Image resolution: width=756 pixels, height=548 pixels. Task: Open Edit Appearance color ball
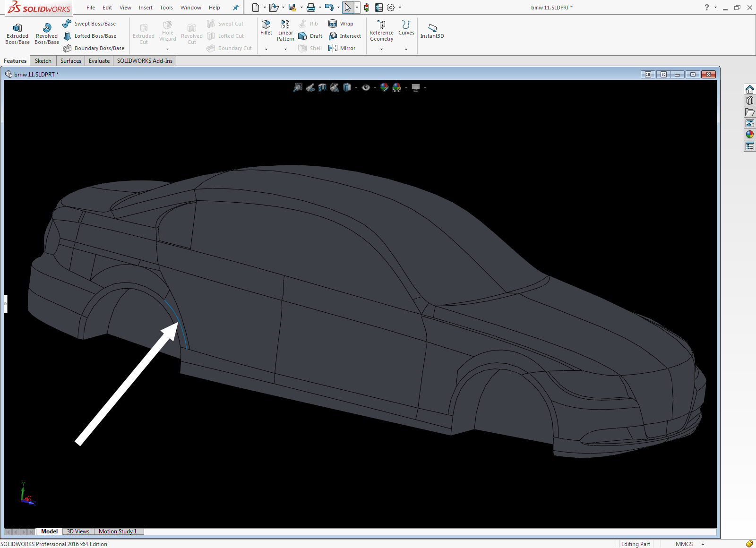click(x=384, y=87)
